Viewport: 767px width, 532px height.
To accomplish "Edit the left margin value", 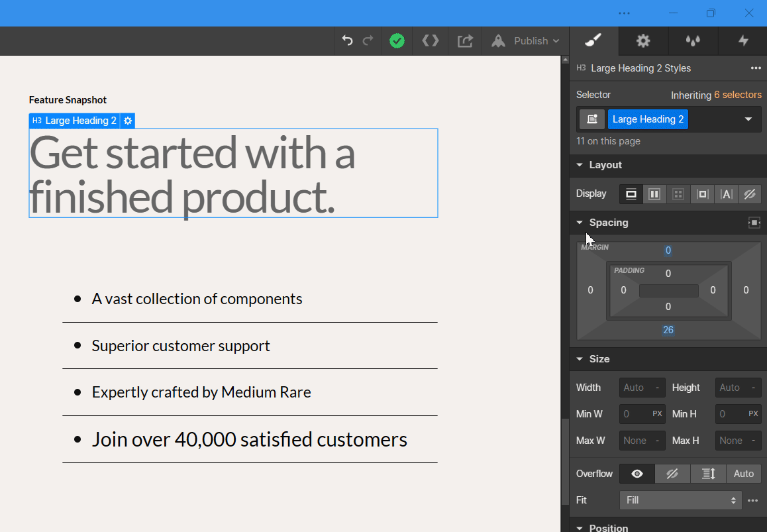I will [590, 290].
